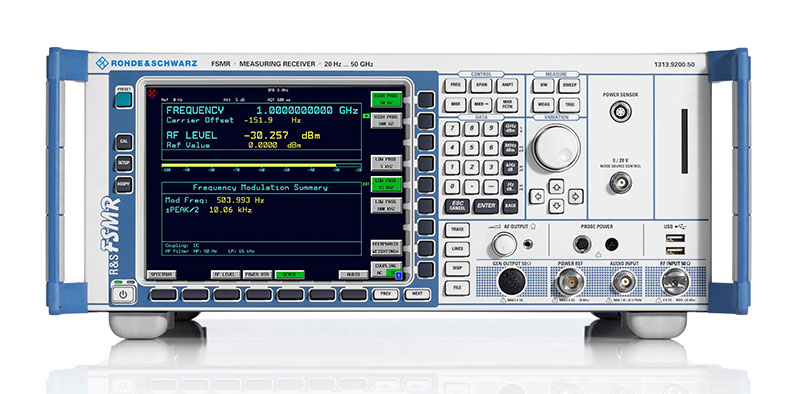Click the VARIATION rotary knob
The height and width of the screenshot is (394, 800).
point(556,148)
